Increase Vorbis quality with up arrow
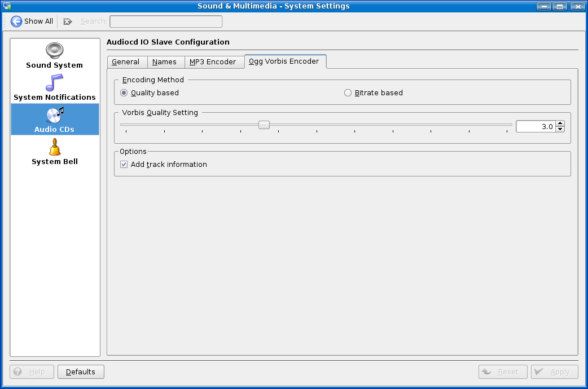This screenshot has height=389, width=588. [x=560, y=123]
